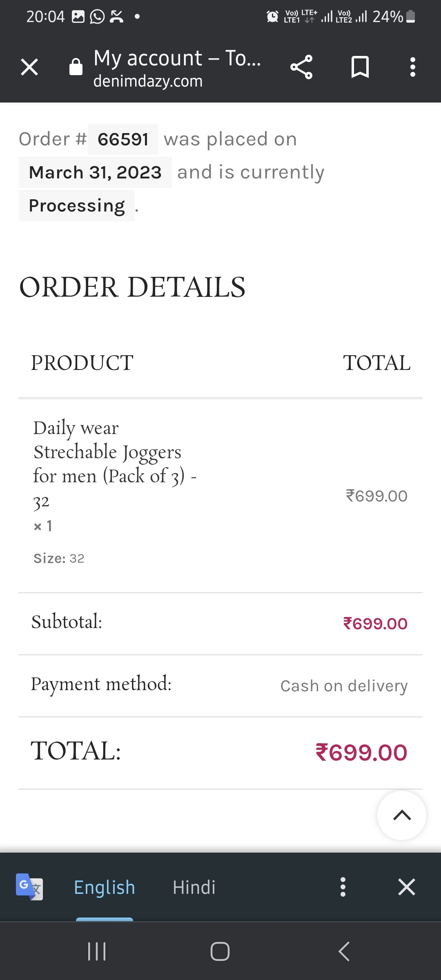Tap order number 66591

pyautogui.click(x=123, y=139)
